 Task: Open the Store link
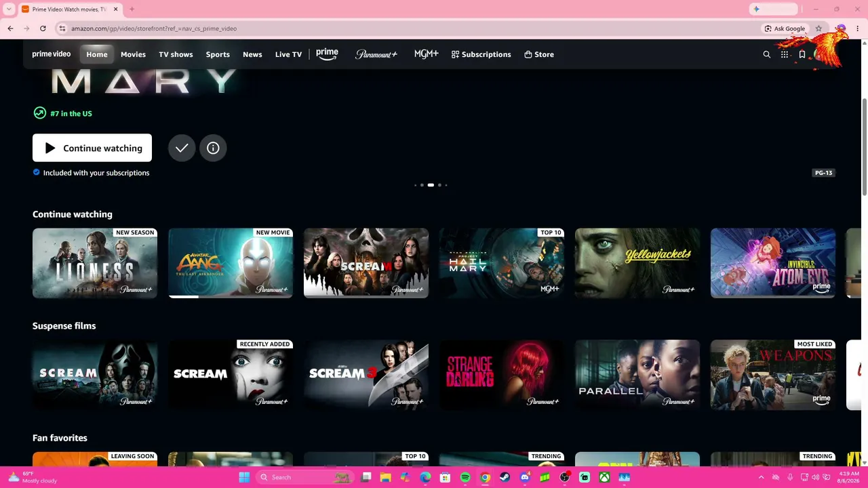[539, 54]
